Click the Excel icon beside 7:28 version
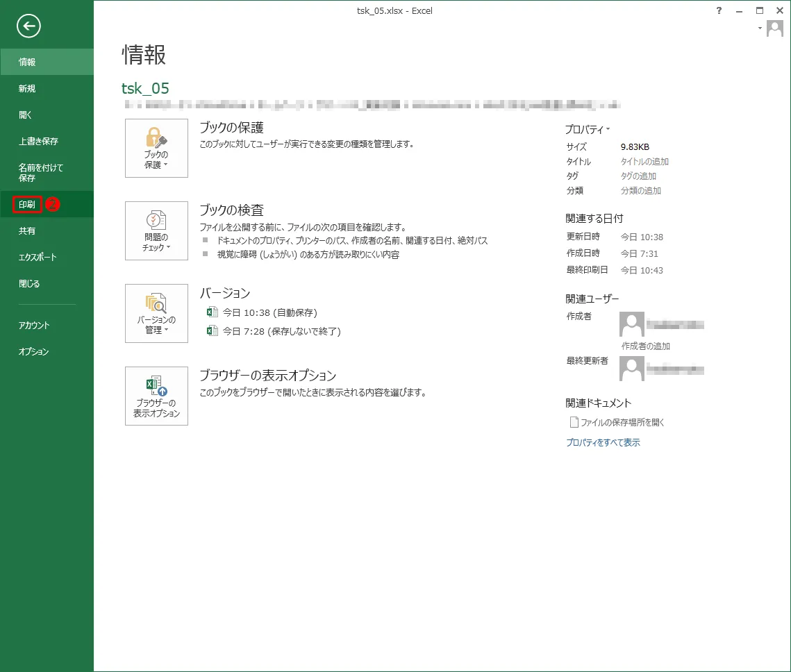791x672 pixels. pos(213,330)
